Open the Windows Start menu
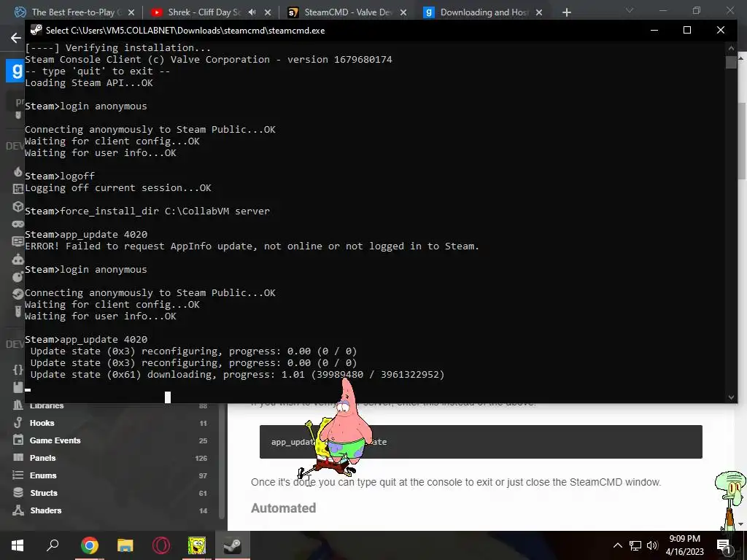This screenshot has height=560, width=747. (18, 545)
